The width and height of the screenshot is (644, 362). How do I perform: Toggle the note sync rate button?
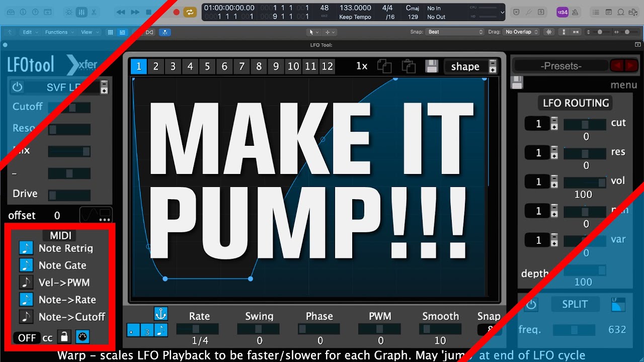(x=160, y=330)
